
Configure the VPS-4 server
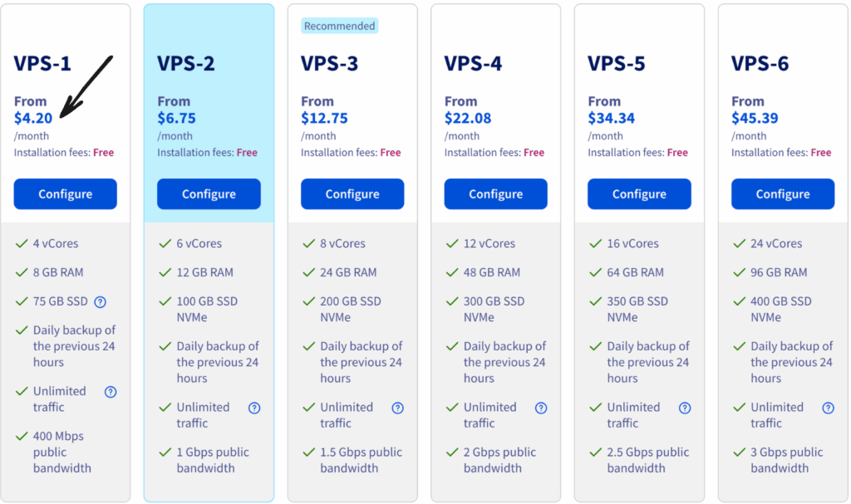coord(495,193)
